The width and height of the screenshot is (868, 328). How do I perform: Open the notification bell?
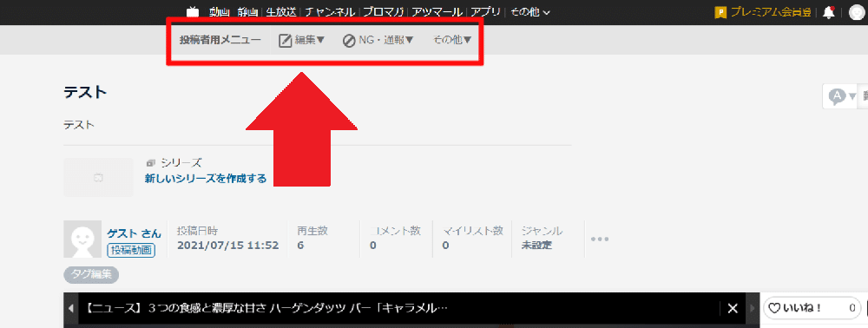coord(829,12)
